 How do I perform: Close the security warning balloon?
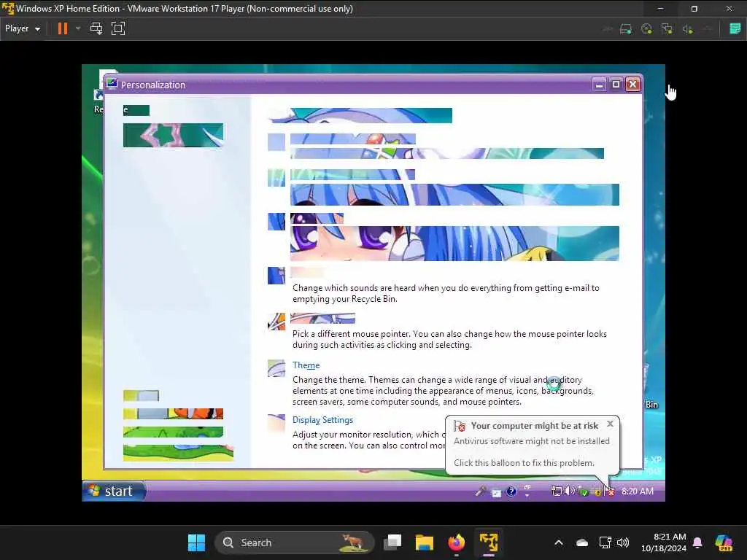tap(610, 424)
